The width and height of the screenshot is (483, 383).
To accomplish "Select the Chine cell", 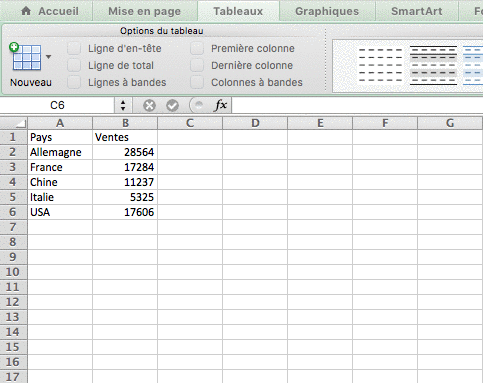I will (60, 182).
